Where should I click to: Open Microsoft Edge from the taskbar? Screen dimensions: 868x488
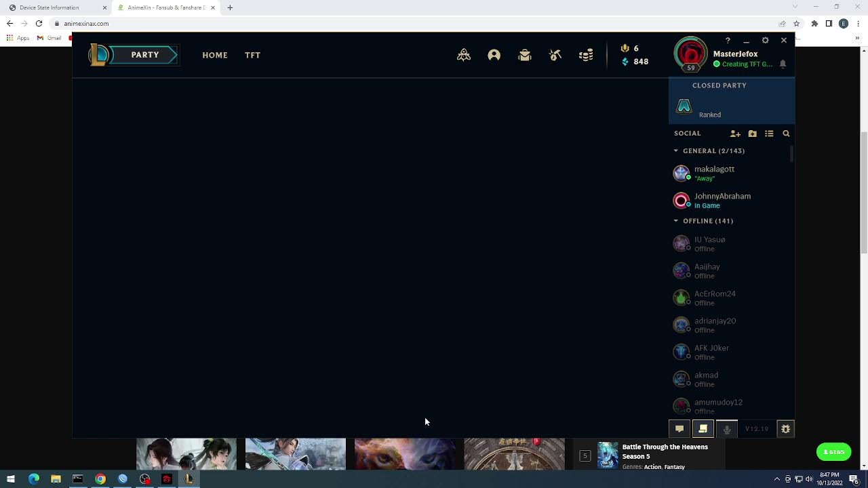coord(34,479)
